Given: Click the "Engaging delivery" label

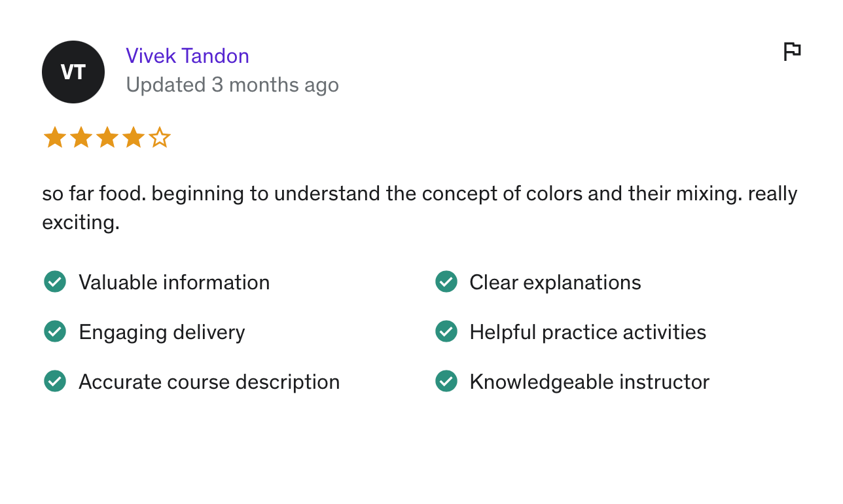Looking at the screenshot, I should pyautogui.click(x=162, y=332).
